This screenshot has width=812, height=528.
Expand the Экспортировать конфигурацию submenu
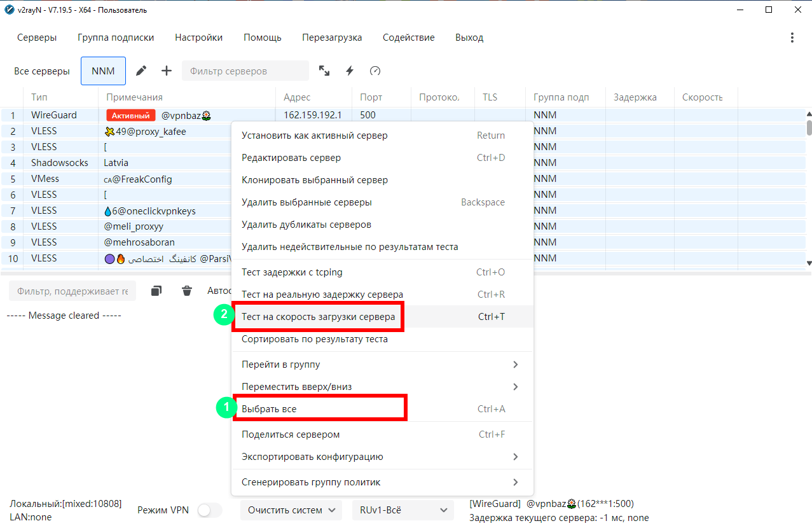tap(382, 457)
